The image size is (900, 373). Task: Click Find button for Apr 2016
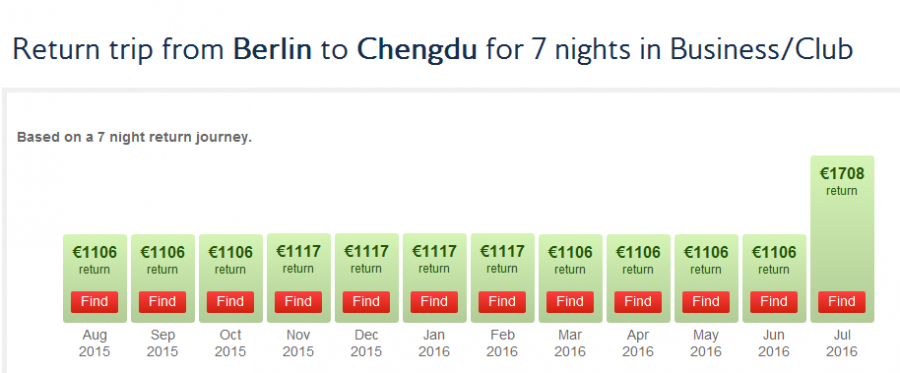click(x=638, y=302)
